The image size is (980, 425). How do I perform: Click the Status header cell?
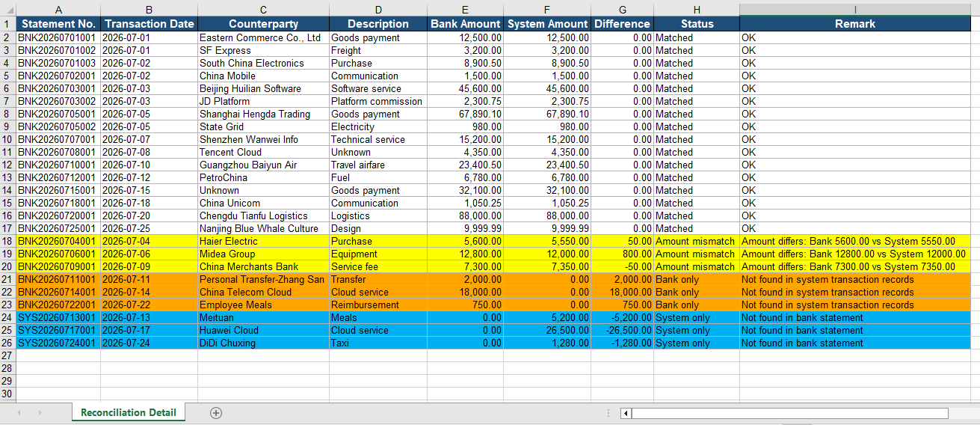[x=697, y=24]
